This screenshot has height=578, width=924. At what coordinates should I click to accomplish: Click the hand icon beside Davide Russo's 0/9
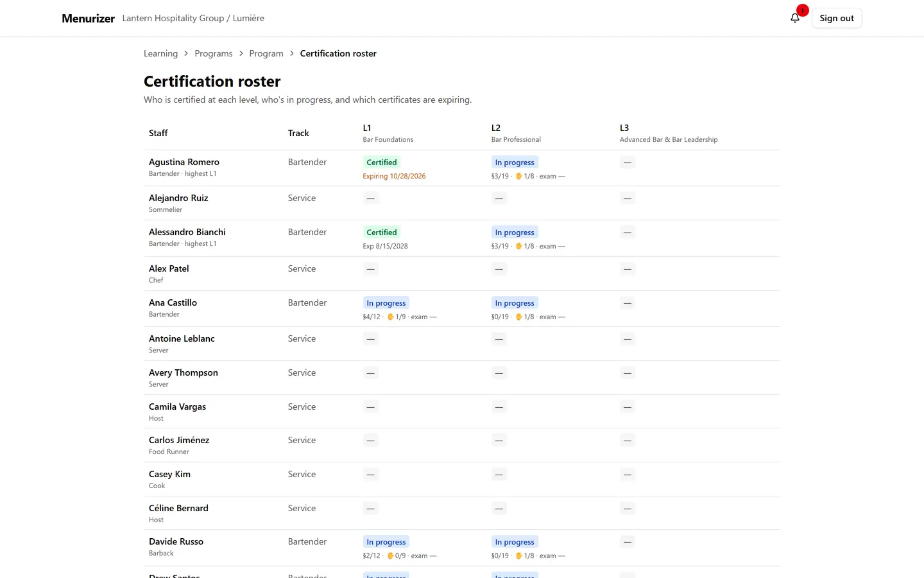click(390, 556)
